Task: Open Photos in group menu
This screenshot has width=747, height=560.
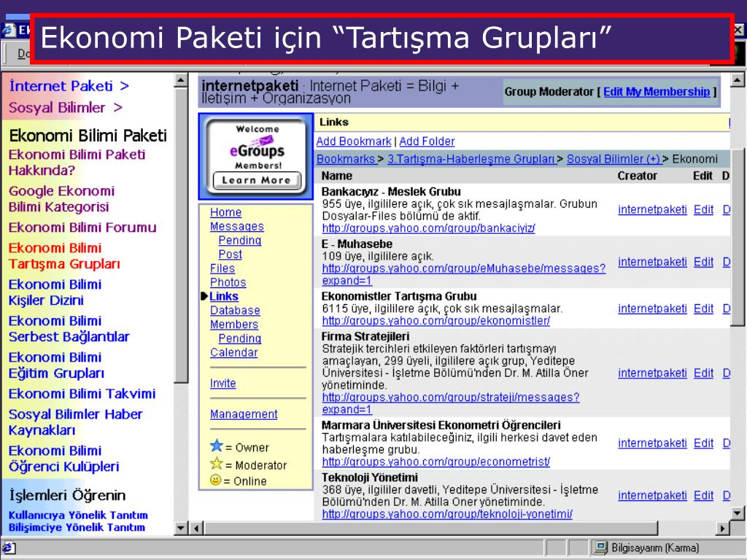Action: 228,282
